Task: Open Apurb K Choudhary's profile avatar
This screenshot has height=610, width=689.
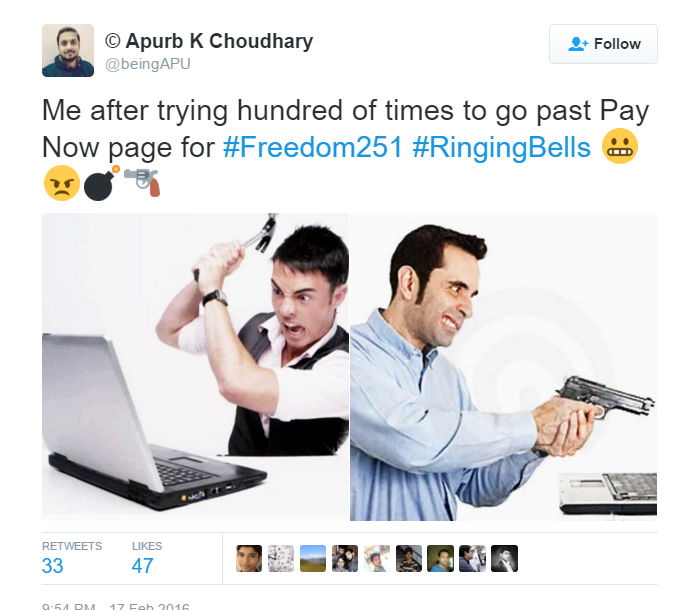Action: click(68, 51)
